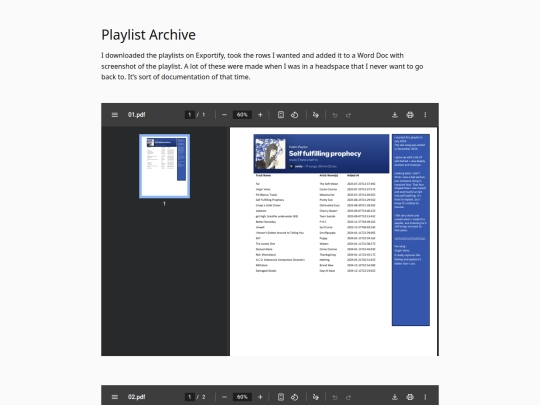
Task: Toggle sidebar menu in 01.pdf viewer
Action: point(115,115)
